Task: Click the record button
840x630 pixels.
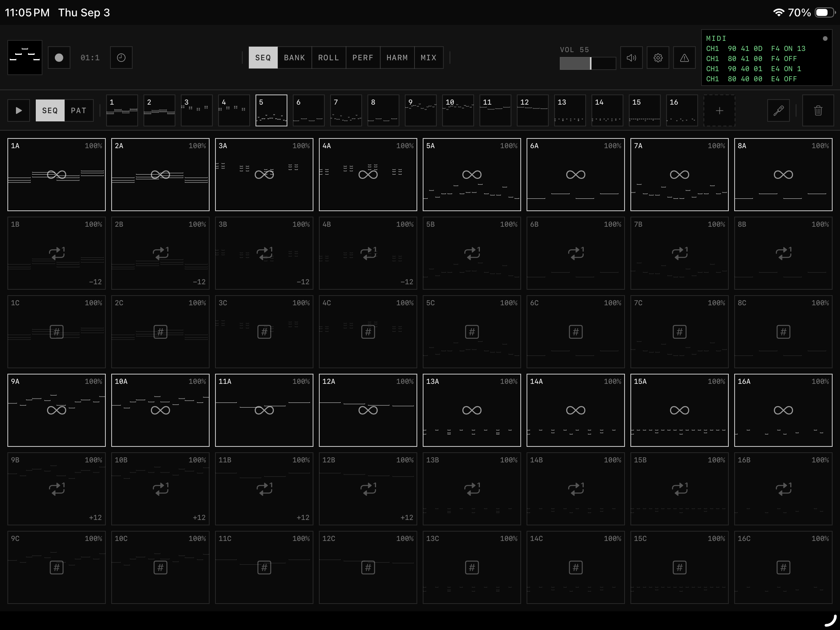Action: pos(59,58)
